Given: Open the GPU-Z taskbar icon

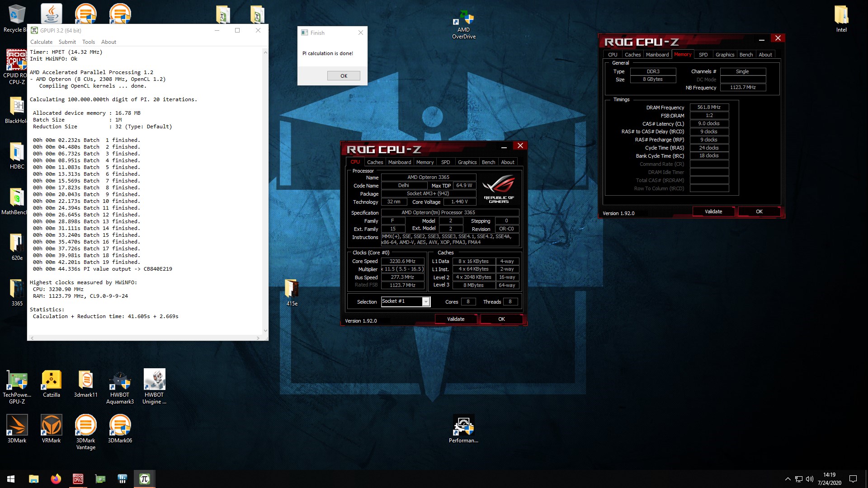Looking at the screenshot, I should tap(100, 479).
